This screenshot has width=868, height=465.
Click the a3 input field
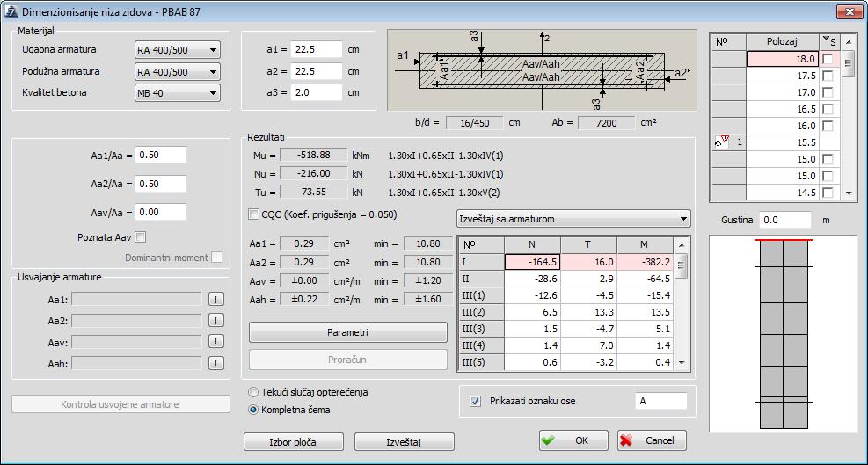(x=316, y=92)
